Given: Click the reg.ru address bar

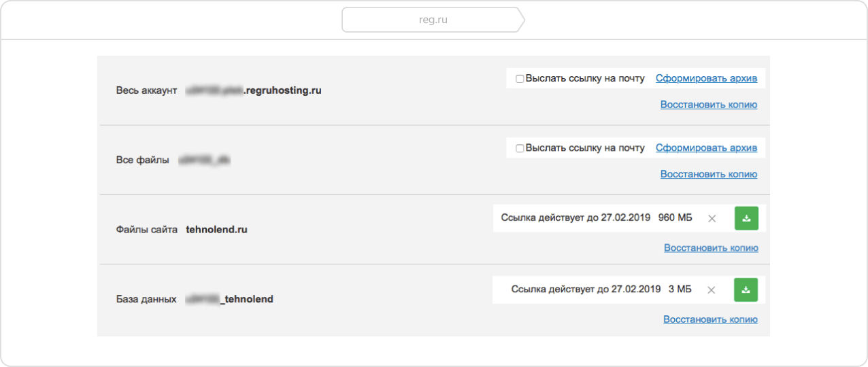Looking at the screenshot, I should point(433,20).
